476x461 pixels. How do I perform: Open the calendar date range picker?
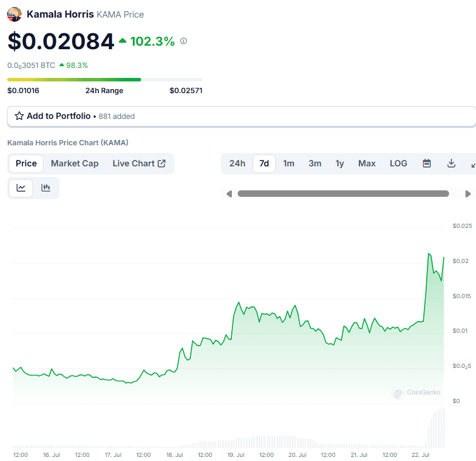tap(427, 163)
